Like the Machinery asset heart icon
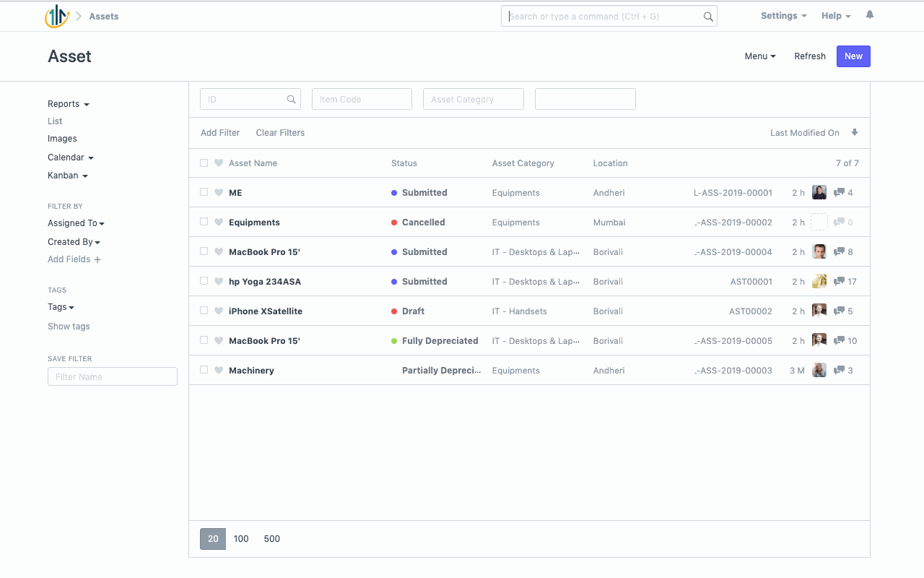Viewport: 924px width, 578px height. (219, 371)
